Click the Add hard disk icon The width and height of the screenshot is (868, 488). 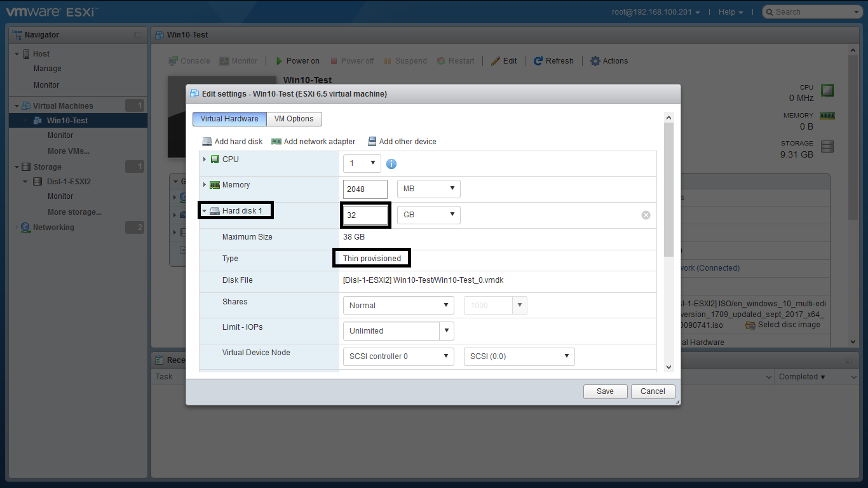point(207,142)
